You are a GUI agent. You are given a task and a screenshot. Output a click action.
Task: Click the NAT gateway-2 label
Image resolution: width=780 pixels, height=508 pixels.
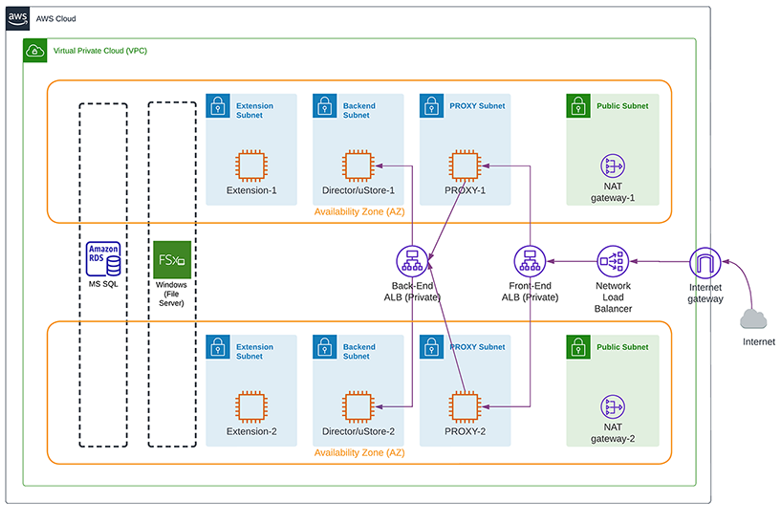(x=613, y=433)
